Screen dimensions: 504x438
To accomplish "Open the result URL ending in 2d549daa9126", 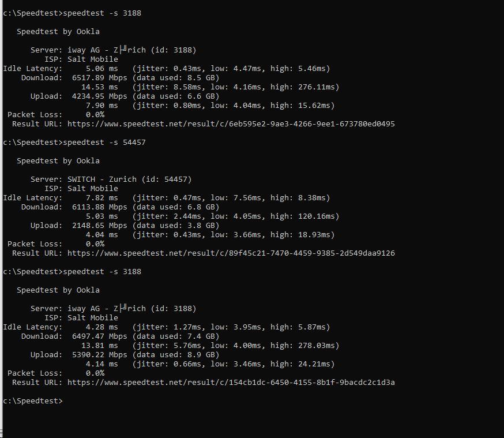I will pos(231,253).
